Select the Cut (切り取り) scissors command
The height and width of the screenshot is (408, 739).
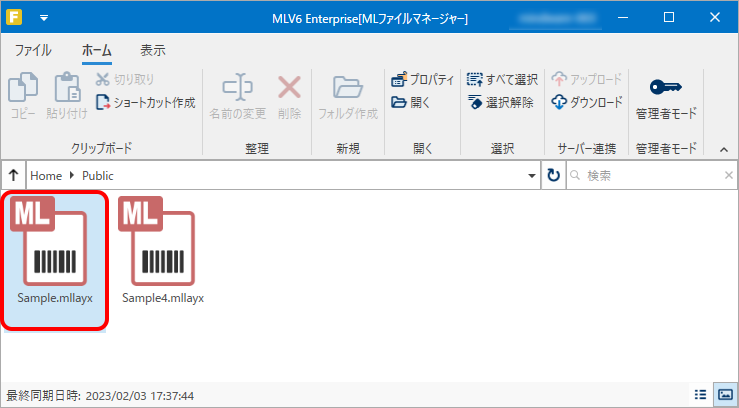tap(125, 80)
